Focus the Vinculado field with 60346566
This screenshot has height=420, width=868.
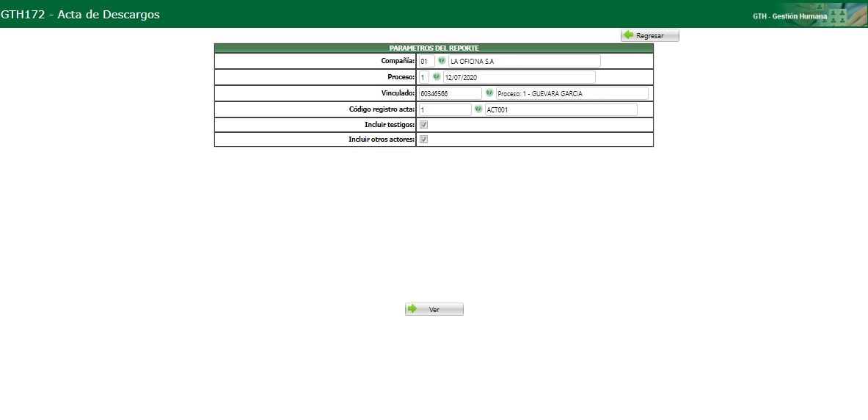[450, 93]
